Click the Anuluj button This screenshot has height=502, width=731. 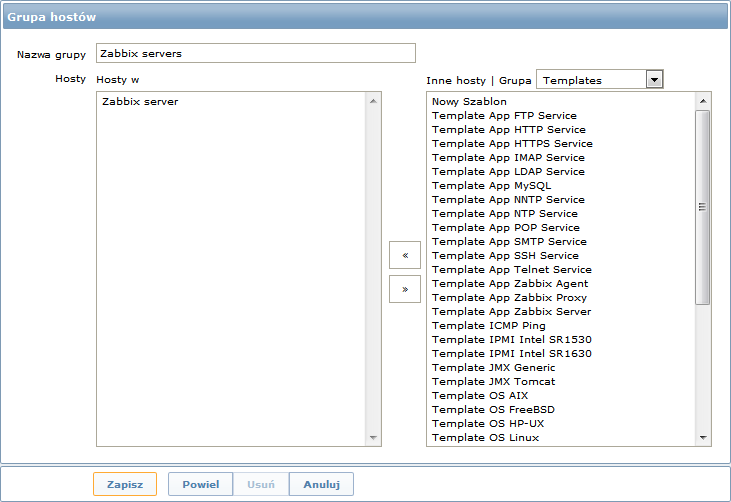pos(321,484)
